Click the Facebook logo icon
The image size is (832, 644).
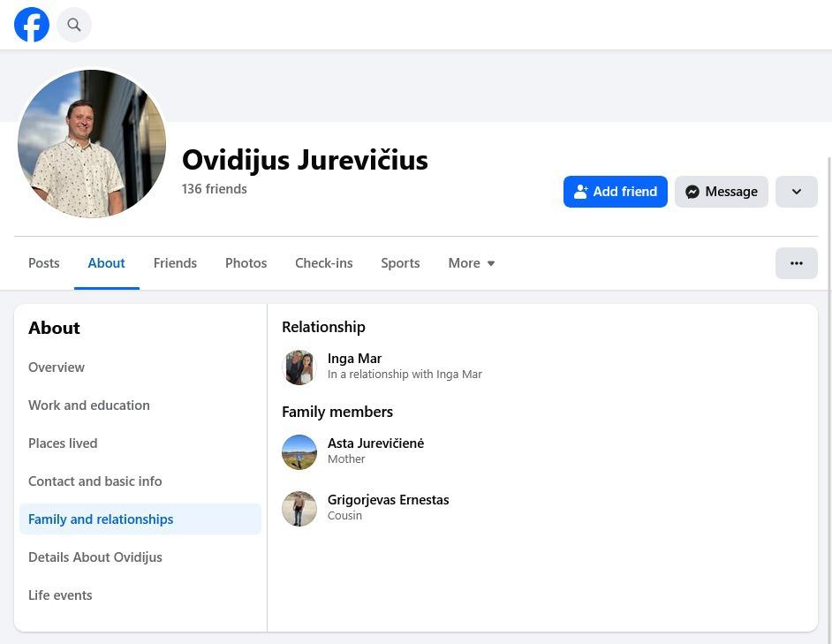(x=32, y=25)
